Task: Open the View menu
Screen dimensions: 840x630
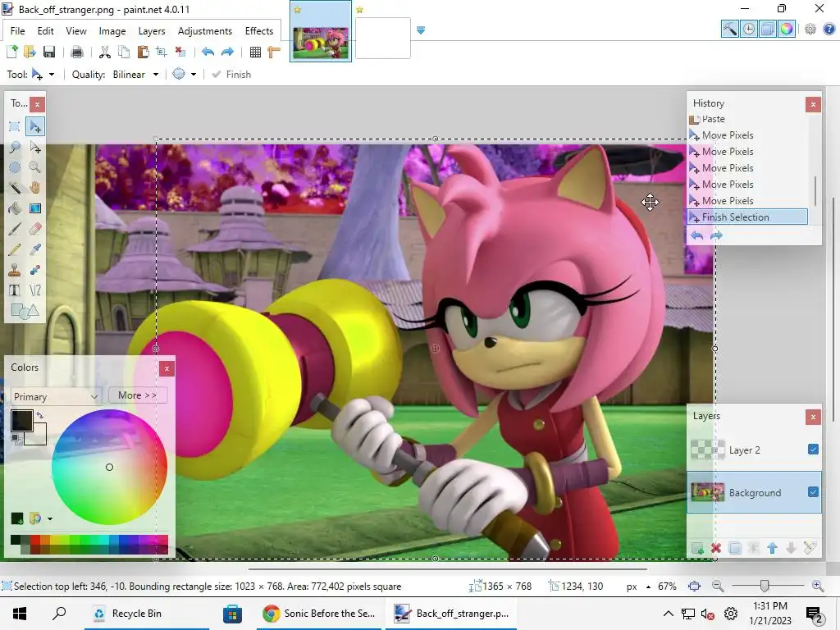Action: click(x=76, y=31)
